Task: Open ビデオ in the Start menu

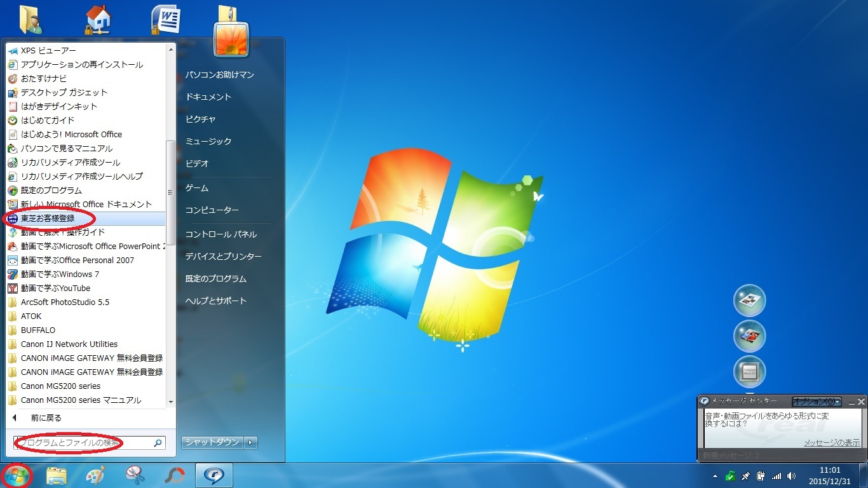Action: coord(198,164)
